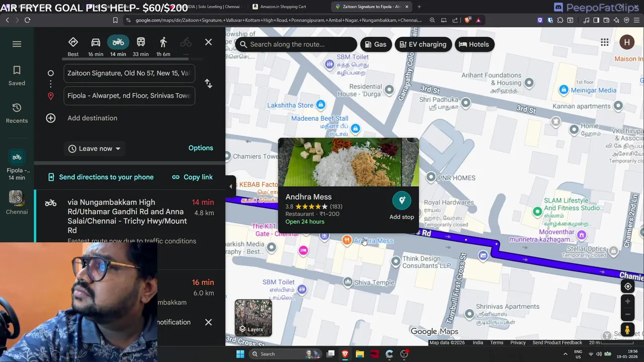The height and width of the screenshot is (362, 644).
Task: Click the Shiva Temple map marker
Action: pyautogui.click(x=348, y=282)
